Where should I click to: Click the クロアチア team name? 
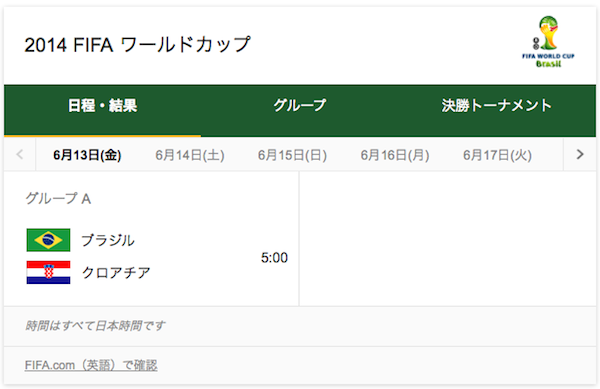point(116,273)
